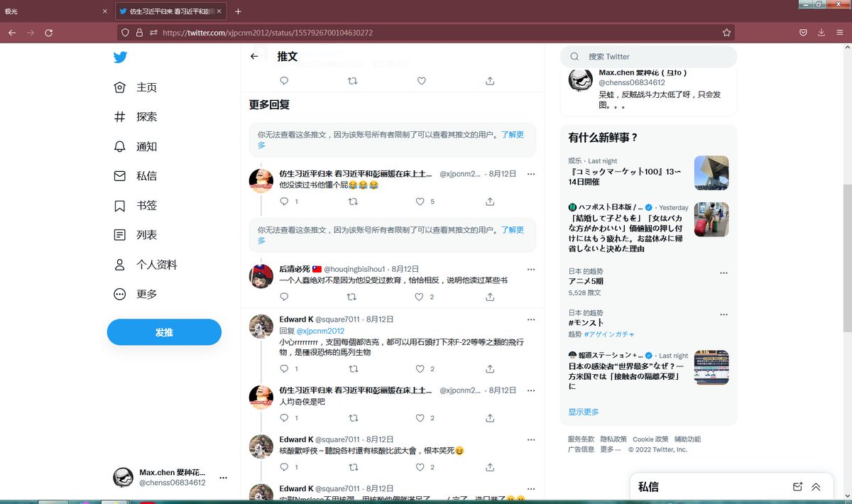Open 列表 lists in sidebar
Image resolution: width=852 pixels, height=504 pixels.
tap(136, 235)
